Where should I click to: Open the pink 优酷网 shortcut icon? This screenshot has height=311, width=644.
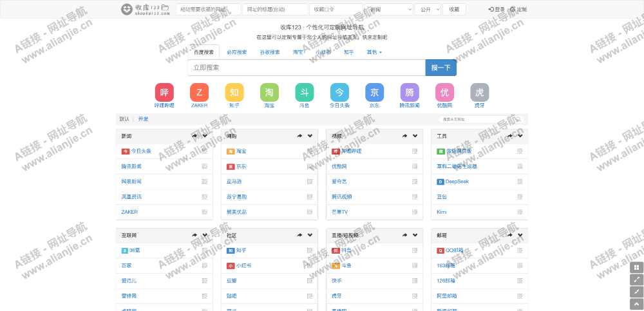pyautogui.click(x=445, y=93)
